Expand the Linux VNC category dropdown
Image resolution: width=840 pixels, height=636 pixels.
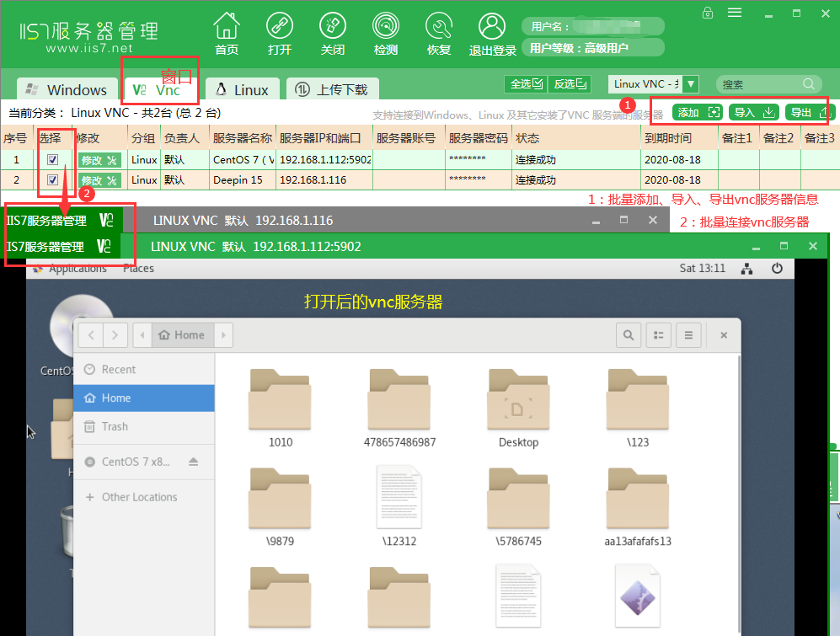click(691, 84)
